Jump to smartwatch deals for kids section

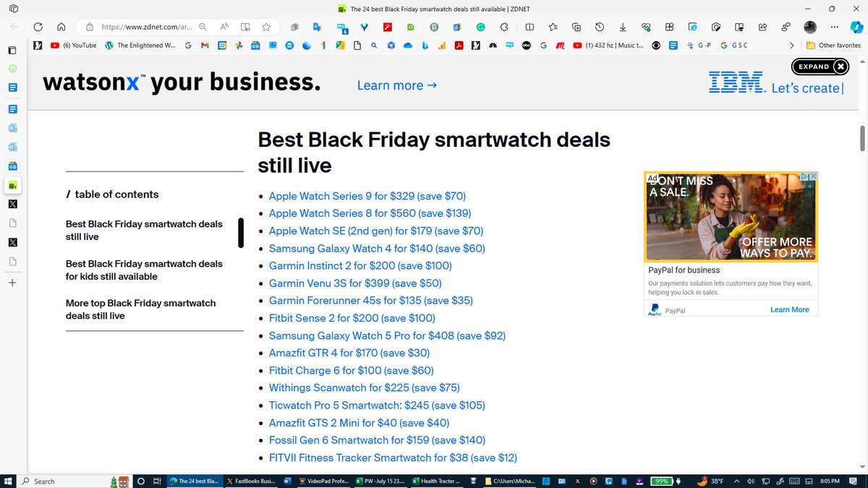click(x=144, y=270)
